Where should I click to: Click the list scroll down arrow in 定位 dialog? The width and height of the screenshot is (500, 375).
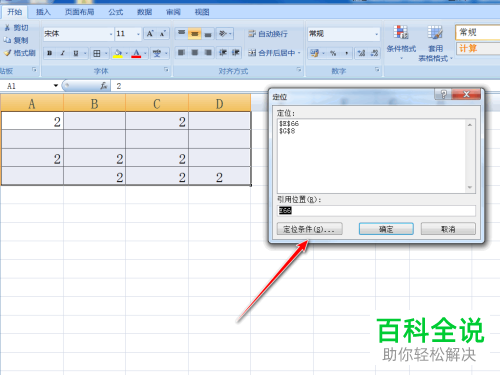pyautogui.click(x=470, y=188)
